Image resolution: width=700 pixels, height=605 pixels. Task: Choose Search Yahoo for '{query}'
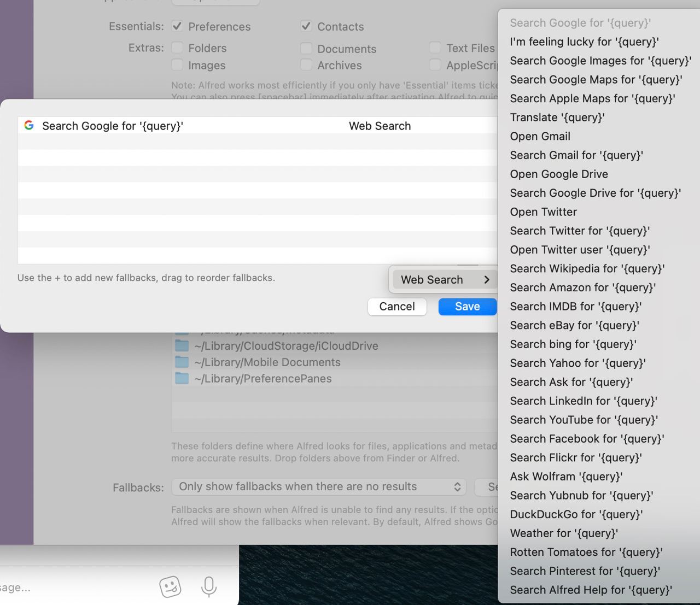pyautogui.click(x=599, y=363)
